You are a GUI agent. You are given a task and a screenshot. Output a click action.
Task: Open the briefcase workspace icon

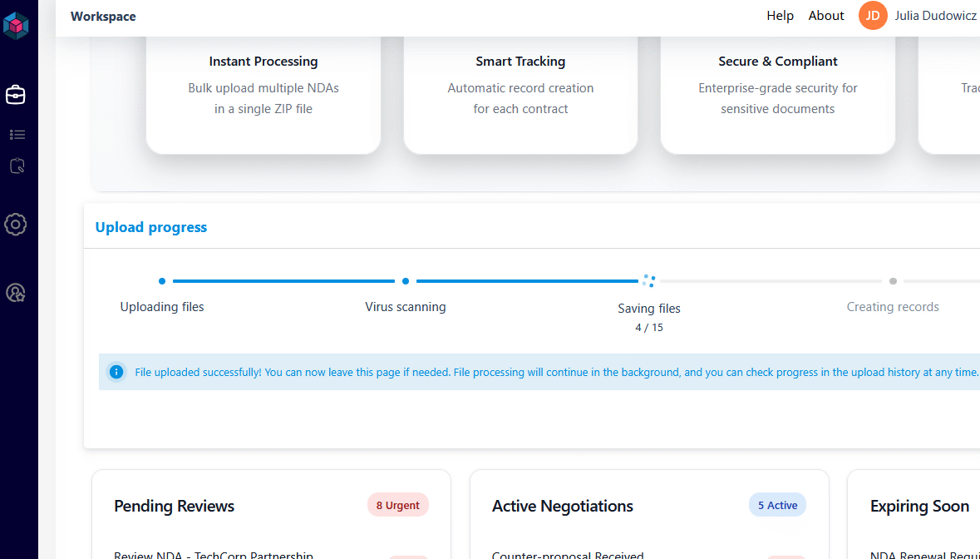point(16,95)
